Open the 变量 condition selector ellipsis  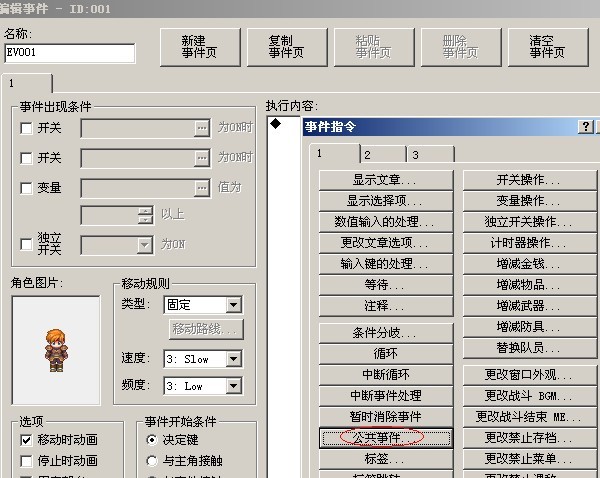(x=202, y=188)
